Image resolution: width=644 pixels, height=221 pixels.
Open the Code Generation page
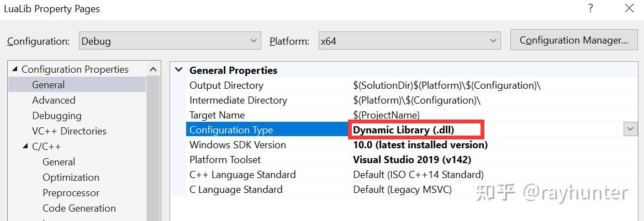tap(79, 208)
